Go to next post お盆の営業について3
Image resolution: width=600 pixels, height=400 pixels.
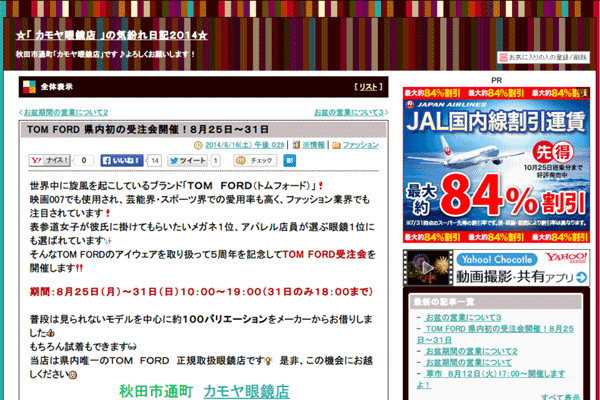(x=351, y=112)
